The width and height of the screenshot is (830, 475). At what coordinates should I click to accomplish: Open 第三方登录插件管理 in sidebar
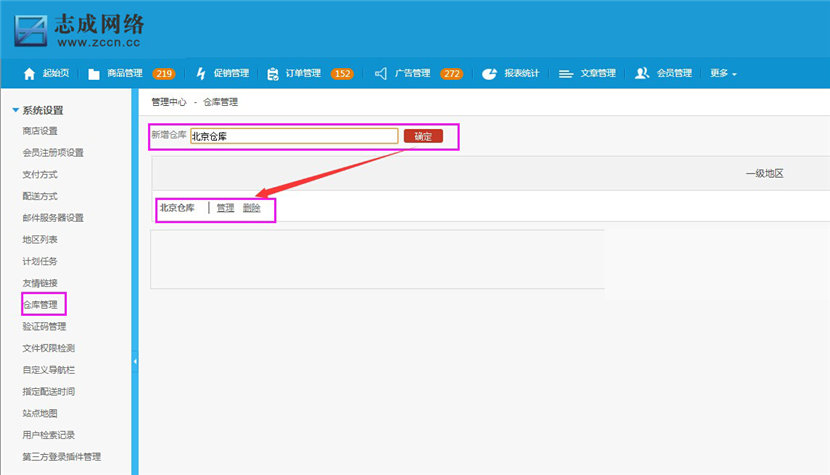[61, 456]
